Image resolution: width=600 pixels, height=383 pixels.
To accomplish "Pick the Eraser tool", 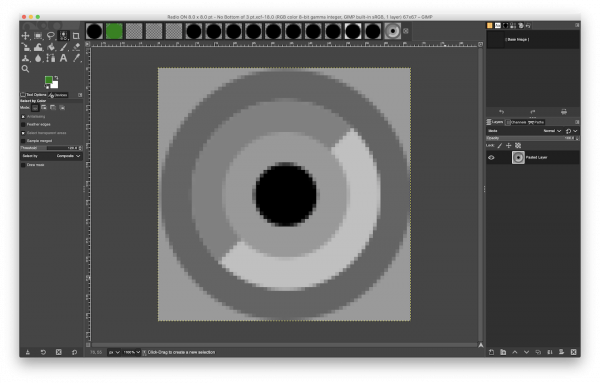I will point(76,47).
